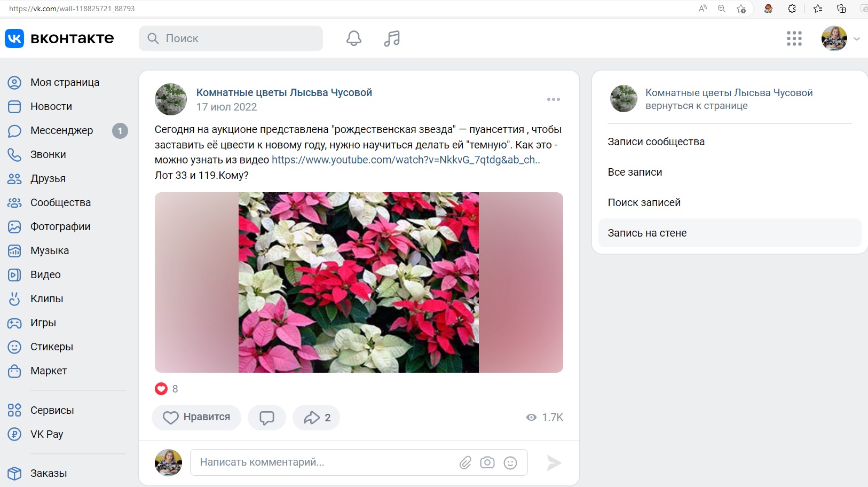Add page to favorites star icon
This screenshot has width=868, height=487.
tap(741, 9)
